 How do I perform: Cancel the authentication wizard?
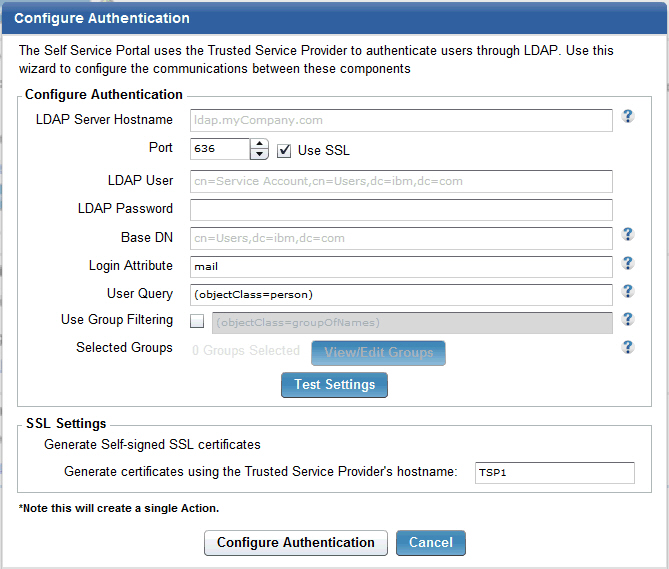[x=431, y=543]
